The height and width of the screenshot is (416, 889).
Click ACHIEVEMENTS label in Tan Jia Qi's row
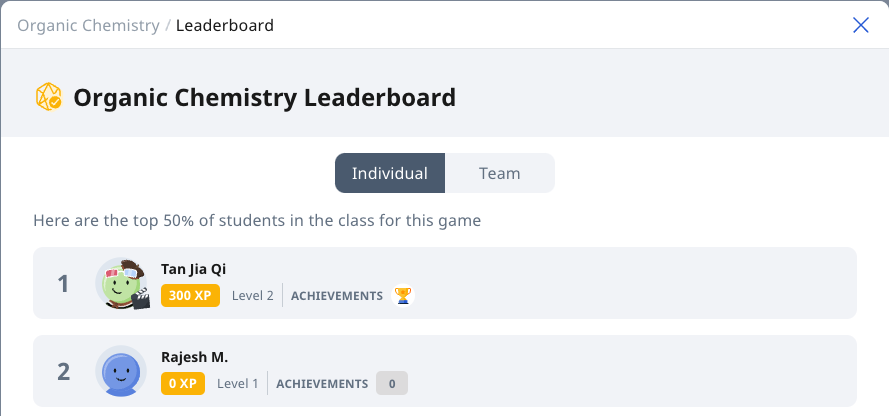click(337, 296)
